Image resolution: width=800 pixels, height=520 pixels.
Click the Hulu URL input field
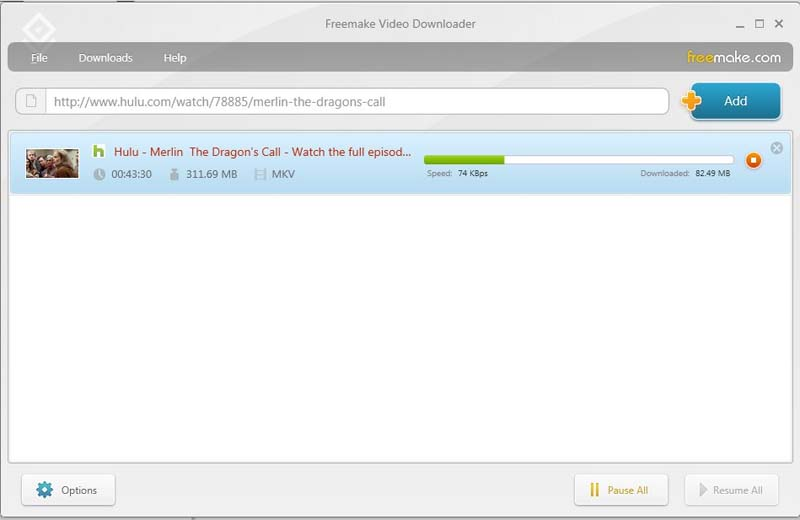(357, 101)
